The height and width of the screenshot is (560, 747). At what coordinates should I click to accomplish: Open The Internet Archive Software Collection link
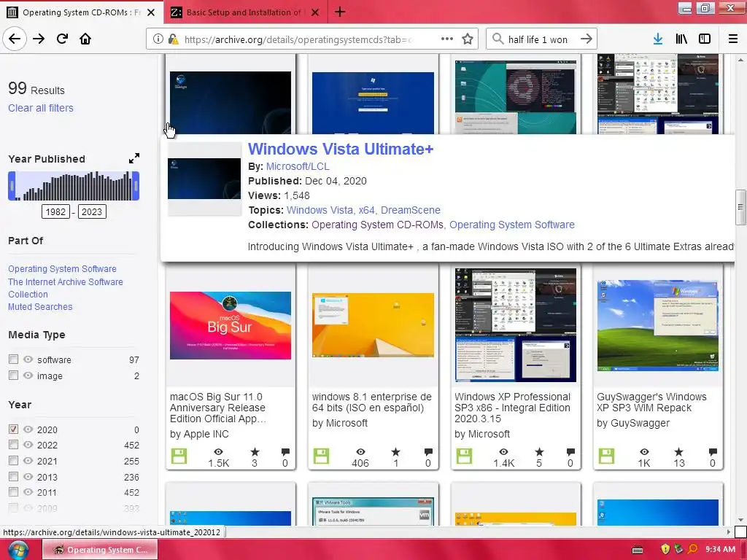click(65, 288)
